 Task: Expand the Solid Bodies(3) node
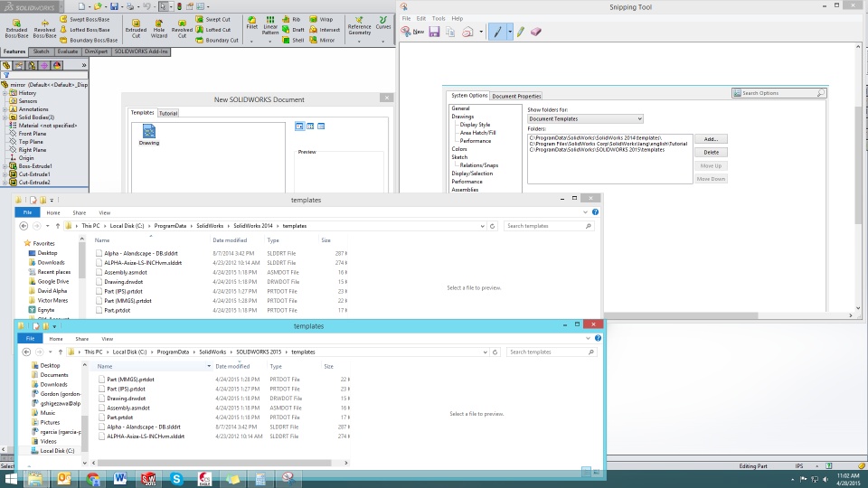[5, 117]
